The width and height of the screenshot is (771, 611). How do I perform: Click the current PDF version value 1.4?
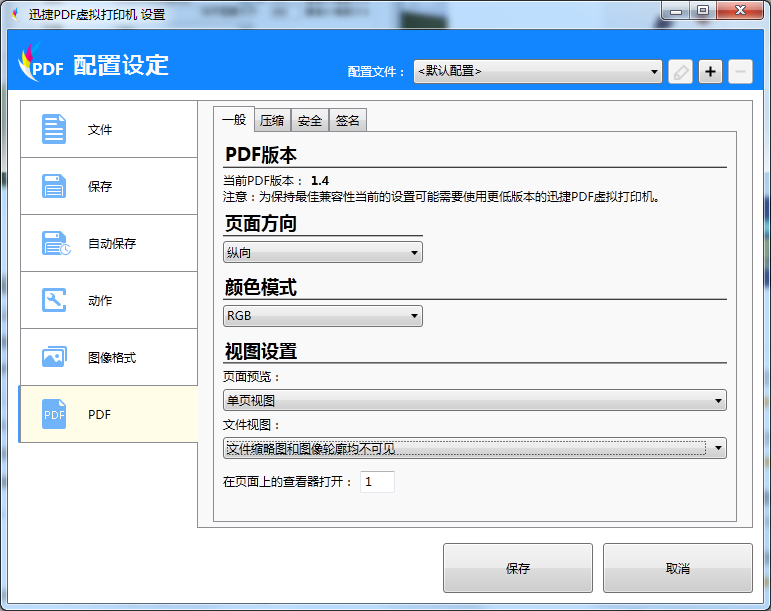[320, 180]
